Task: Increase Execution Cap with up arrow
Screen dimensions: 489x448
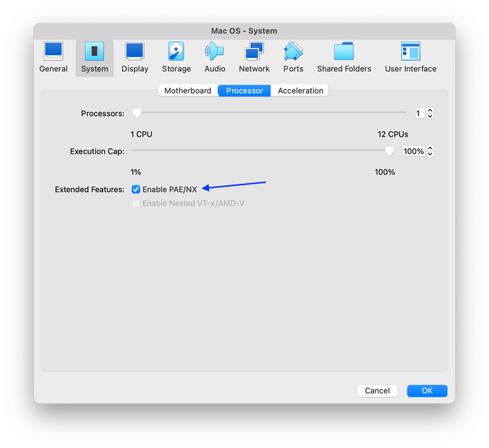Action: (430, 149)
